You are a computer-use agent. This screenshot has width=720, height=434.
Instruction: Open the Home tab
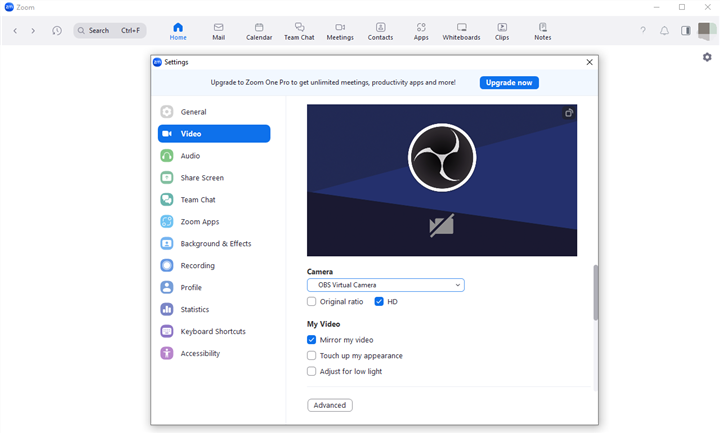tap(178, 31)
